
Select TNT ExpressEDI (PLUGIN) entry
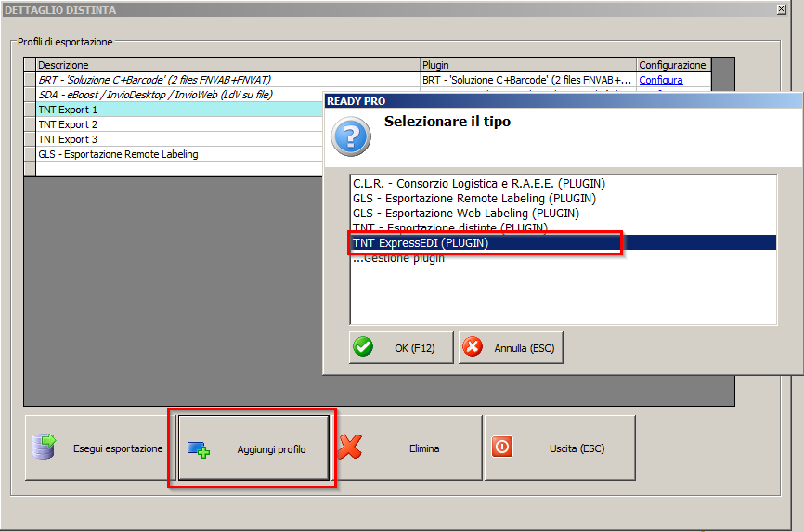pos(564,242)
